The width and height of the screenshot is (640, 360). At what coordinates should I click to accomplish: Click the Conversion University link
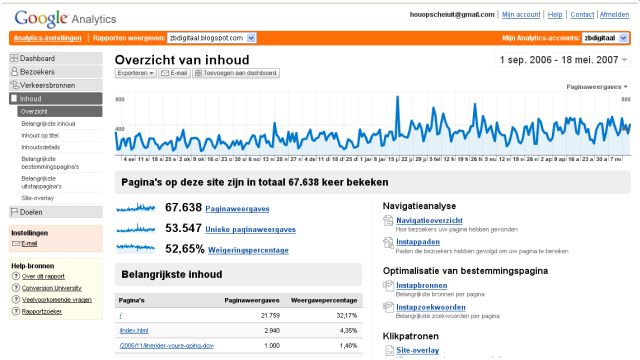point(51,288)
